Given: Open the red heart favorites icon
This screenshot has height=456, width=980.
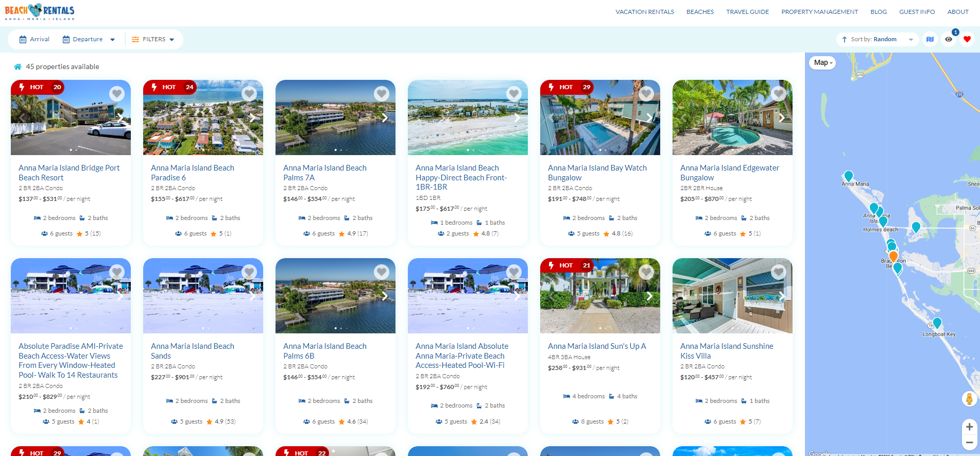Looking at the screenshot, I should (967, 39).
